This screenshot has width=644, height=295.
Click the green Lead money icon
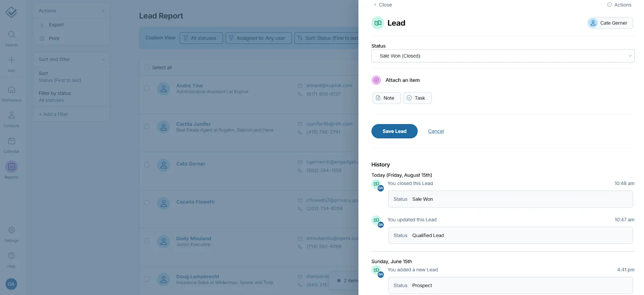click(x=378, y=23)
